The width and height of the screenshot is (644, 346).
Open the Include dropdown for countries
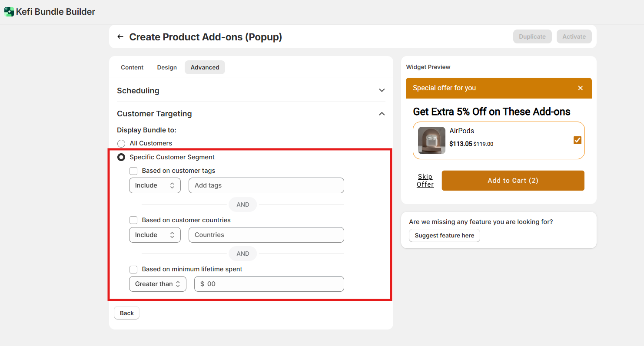pyautogui.click(x=155, y=235)
